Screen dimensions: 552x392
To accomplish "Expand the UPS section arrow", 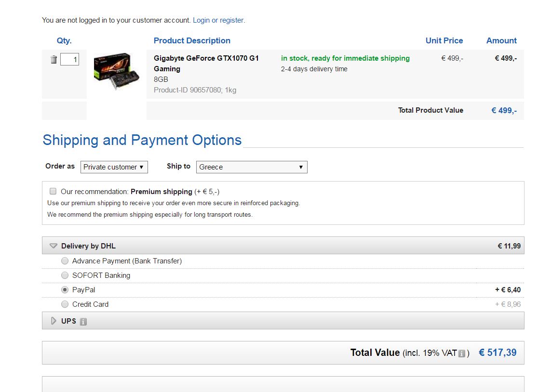I will click(x=54, y=321).
